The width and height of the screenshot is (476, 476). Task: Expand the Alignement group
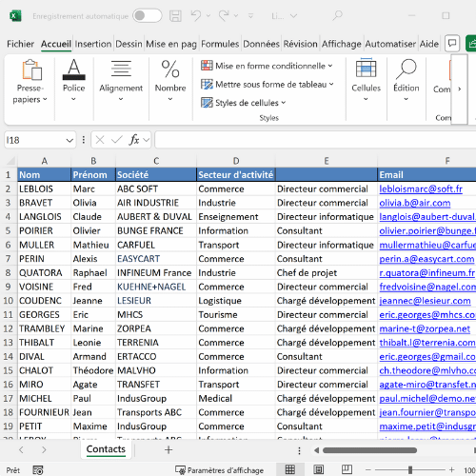pyautogui.click(x=121, y=81)
